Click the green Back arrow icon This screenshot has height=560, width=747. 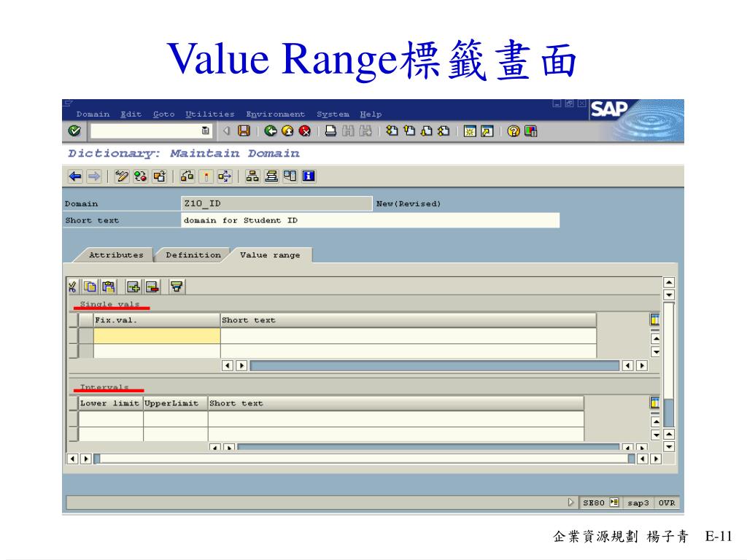271,131
